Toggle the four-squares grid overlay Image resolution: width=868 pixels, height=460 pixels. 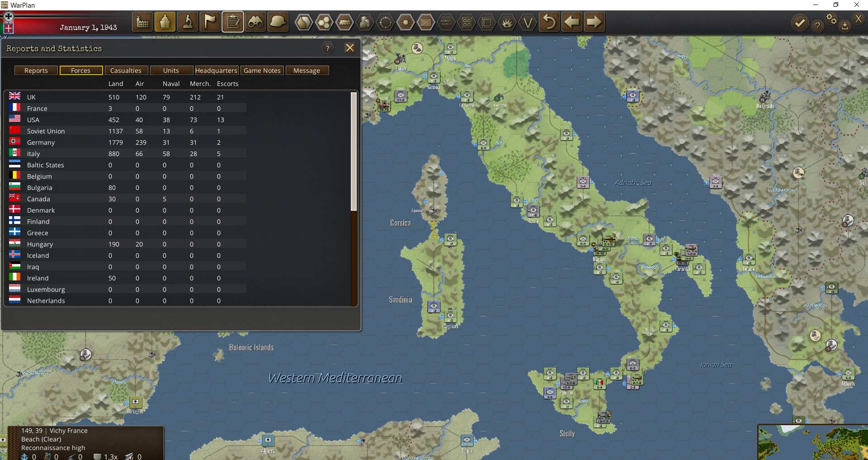(x=467, y=22)
